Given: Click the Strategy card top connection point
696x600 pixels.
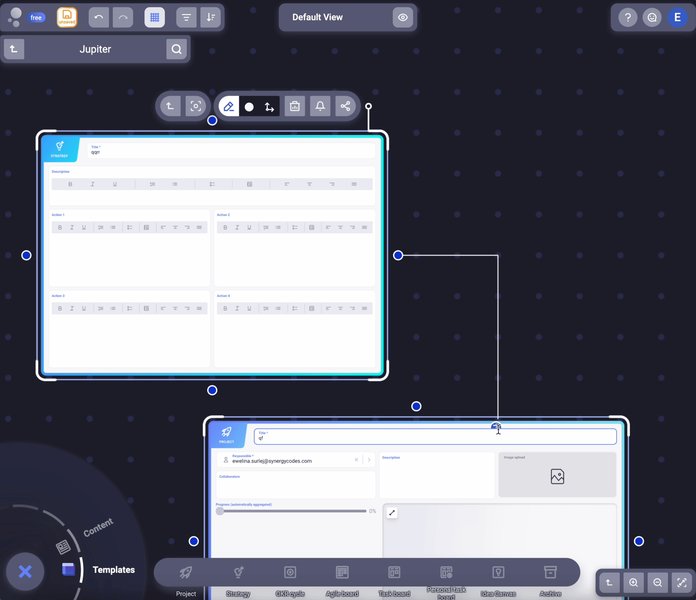Looking at the screenshot, I should coord(212,120).
